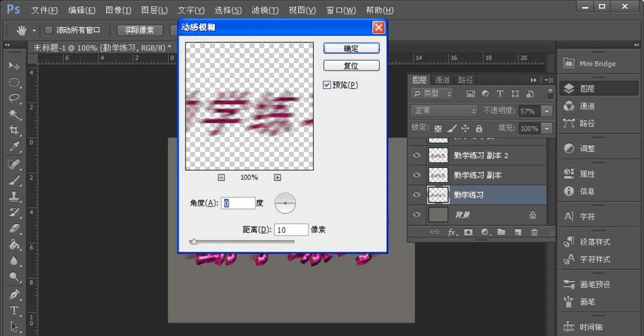This screenshot has height=336, width=644.
Task: Click the 实际像素 button
Action: point(140,30)
